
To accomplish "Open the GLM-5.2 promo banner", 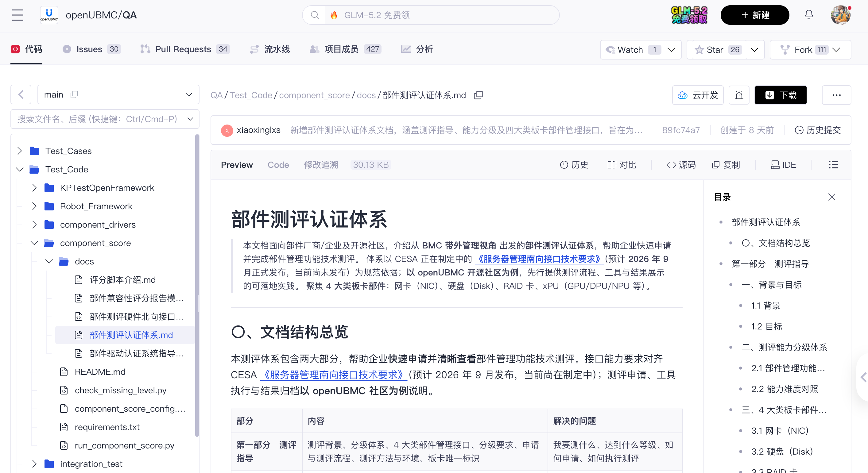I will tap(689, 15).
